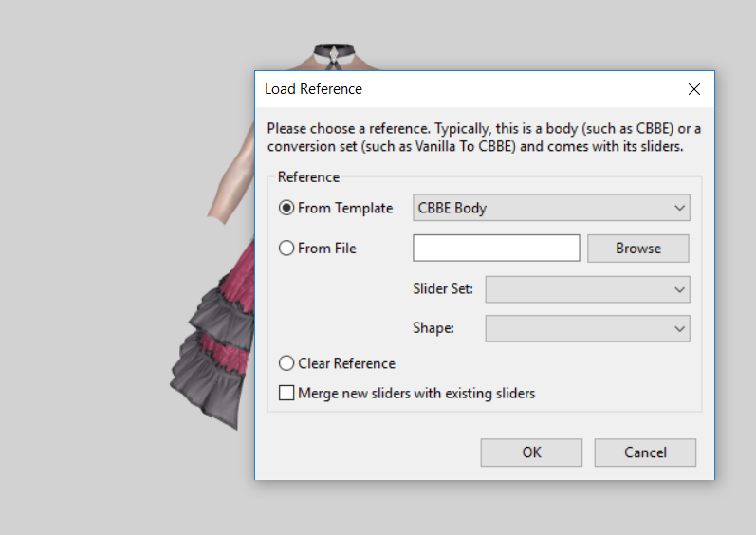Select the From File radio option

tap(286, 248)
